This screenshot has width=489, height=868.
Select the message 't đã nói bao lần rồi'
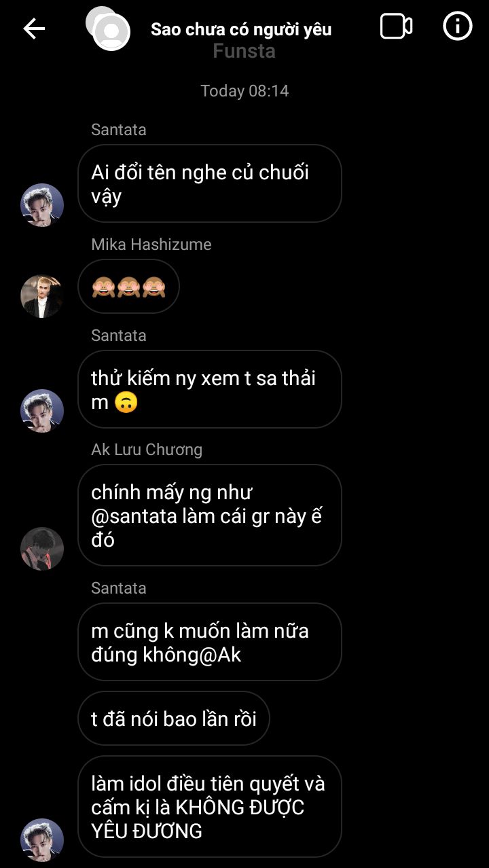pos(174,719)
